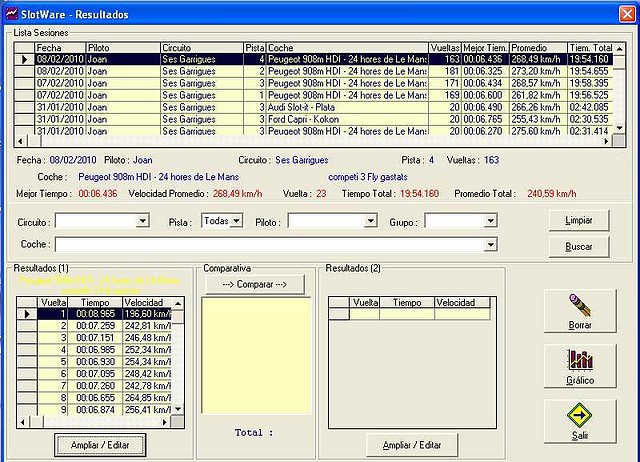Expand the Coche filter dropdown
The height and width of the screenshot is (462, 640).
pos(490,244)
